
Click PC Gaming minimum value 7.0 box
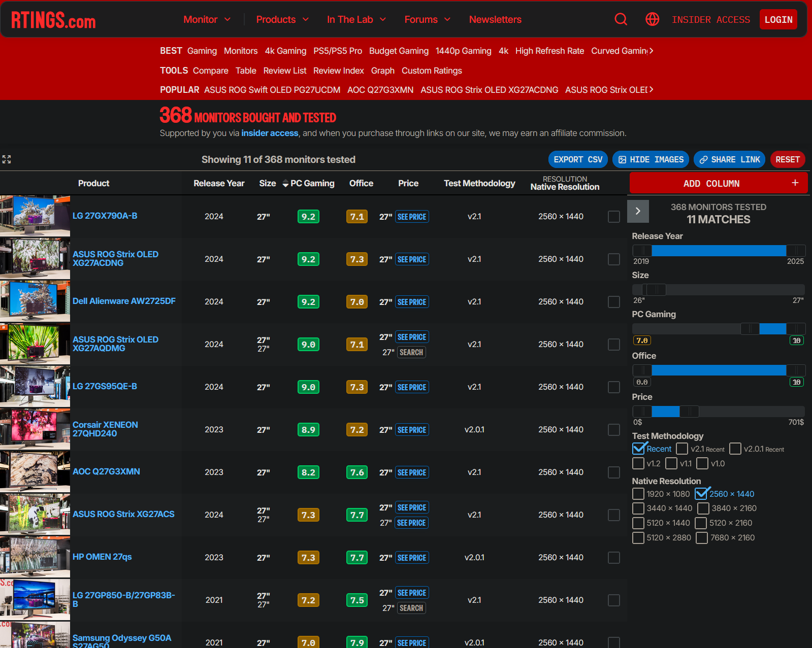[642, 340]
